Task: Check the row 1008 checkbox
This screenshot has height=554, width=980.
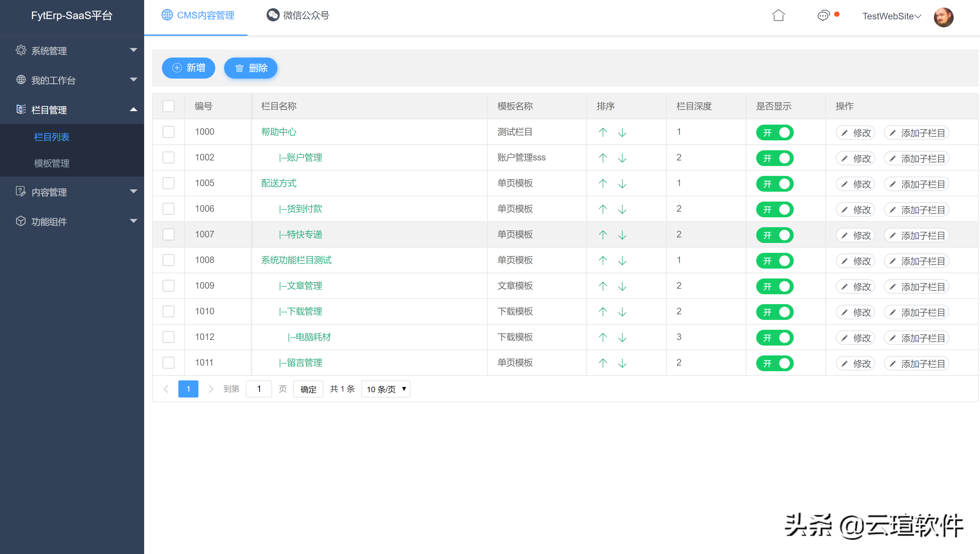Action: [168, 260]
